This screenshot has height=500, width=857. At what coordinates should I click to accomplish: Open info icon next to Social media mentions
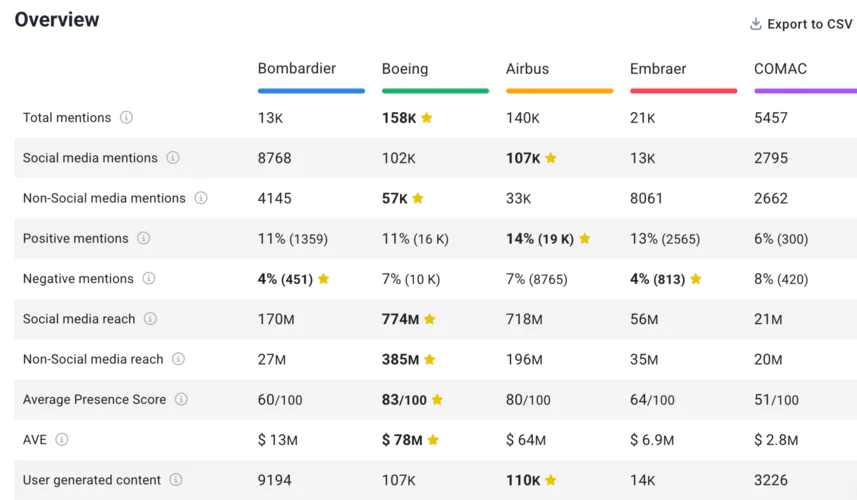(x=173, y=158)
